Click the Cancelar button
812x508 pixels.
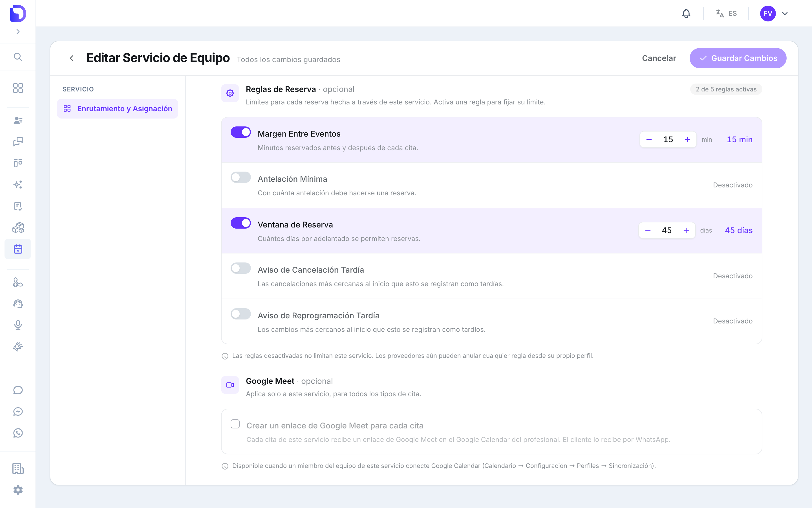[x=659, y=58]
